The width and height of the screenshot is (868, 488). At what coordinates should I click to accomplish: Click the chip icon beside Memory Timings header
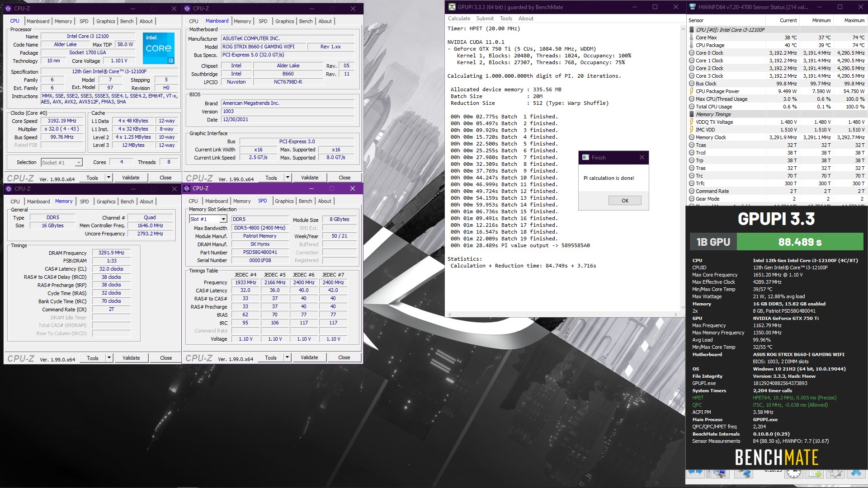point(691,114)
